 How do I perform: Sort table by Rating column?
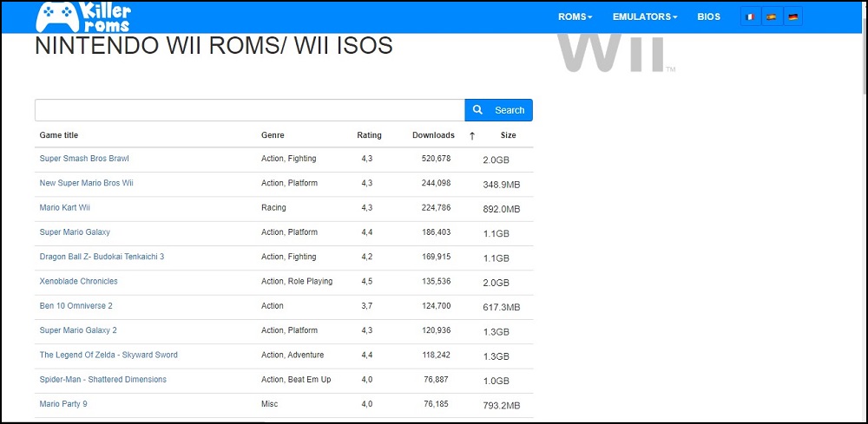[x=369, y=135]
